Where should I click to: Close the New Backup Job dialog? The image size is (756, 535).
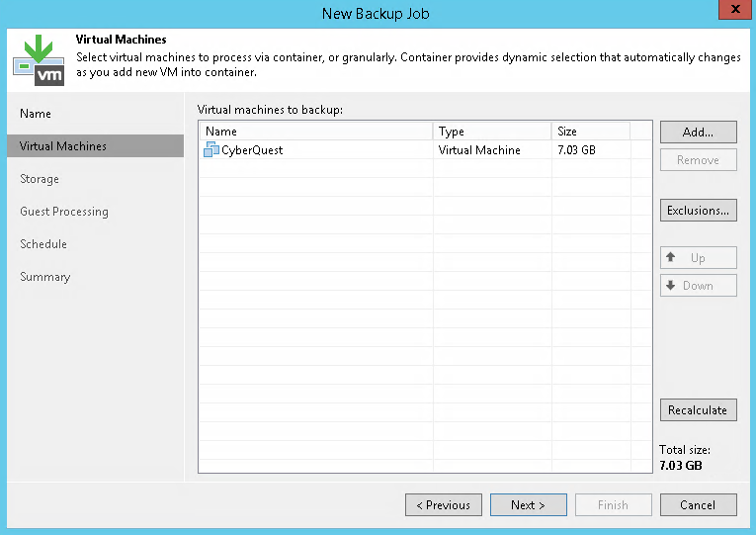coord(735,10)
